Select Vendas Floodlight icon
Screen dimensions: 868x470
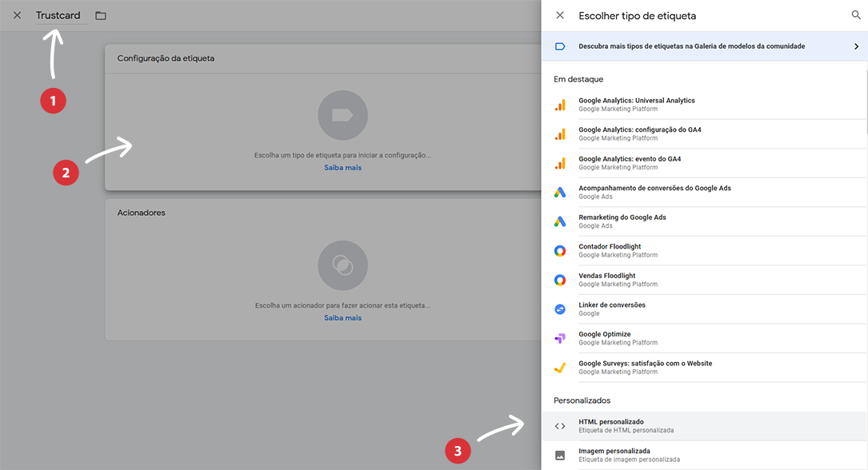coord(560,281)
